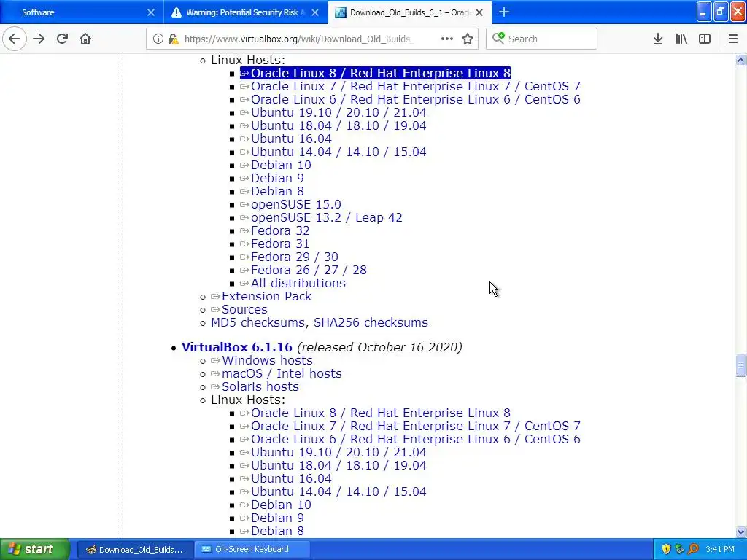747x560 pixels.
Task: Open Windows hosts link under 6.1.16
Action: (x=267, y=360)
